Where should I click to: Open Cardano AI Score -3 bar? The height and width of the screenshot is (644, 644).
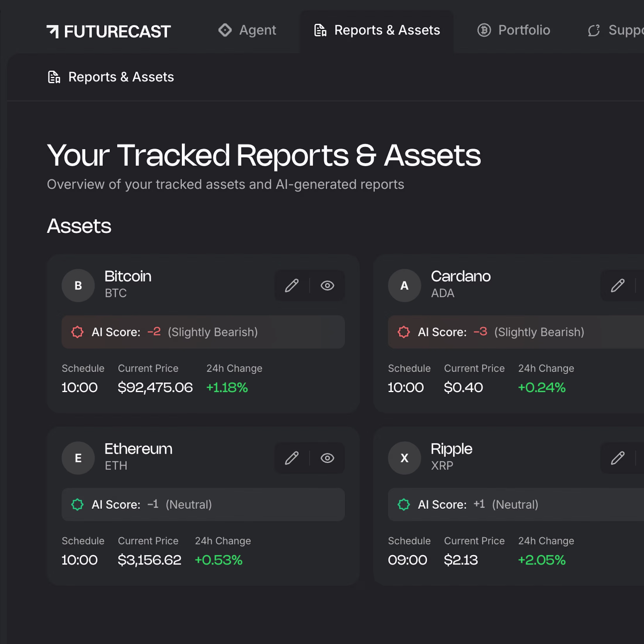pyautogui.click(x=516, y=332)
